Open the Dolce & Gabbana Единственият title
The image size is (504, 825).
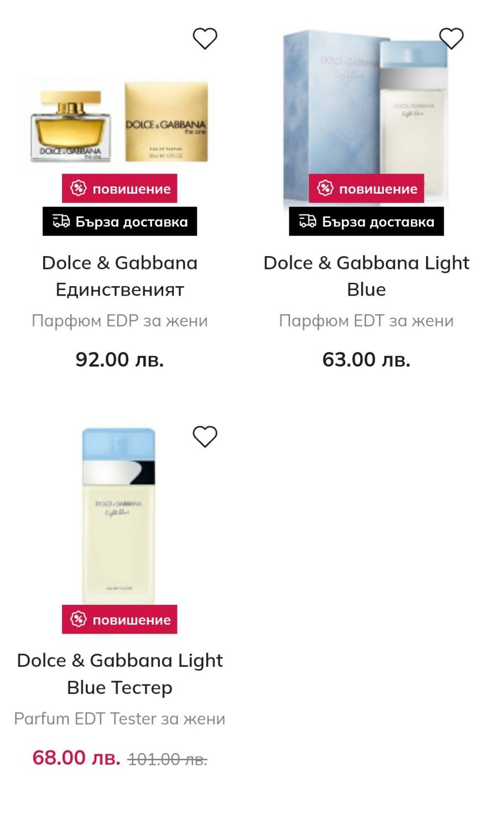pos(119,276)
